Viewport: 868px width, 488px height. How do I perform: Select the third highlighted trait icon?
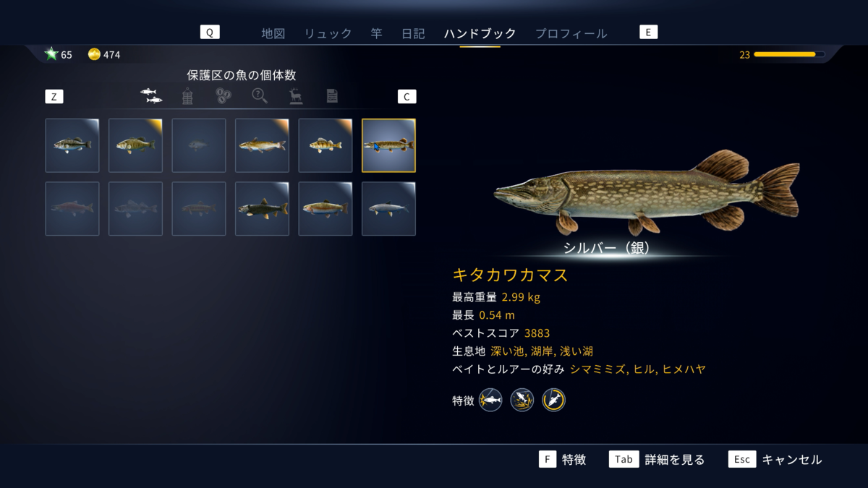[554, 400]
